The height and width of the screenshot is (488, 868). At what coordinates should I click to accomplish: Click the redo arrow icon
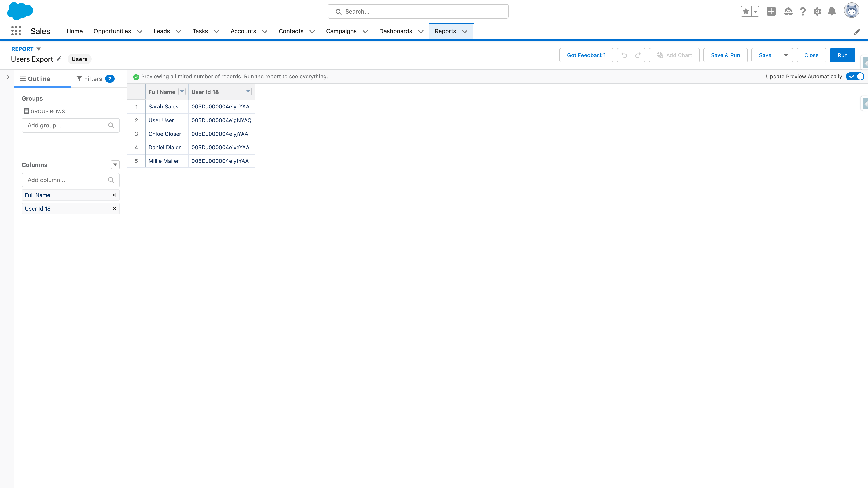(638, 55)
